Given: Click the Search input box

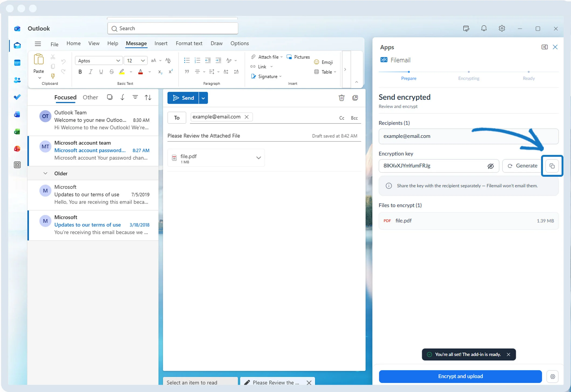Looking at the screenshot, I should click(173, 28).
